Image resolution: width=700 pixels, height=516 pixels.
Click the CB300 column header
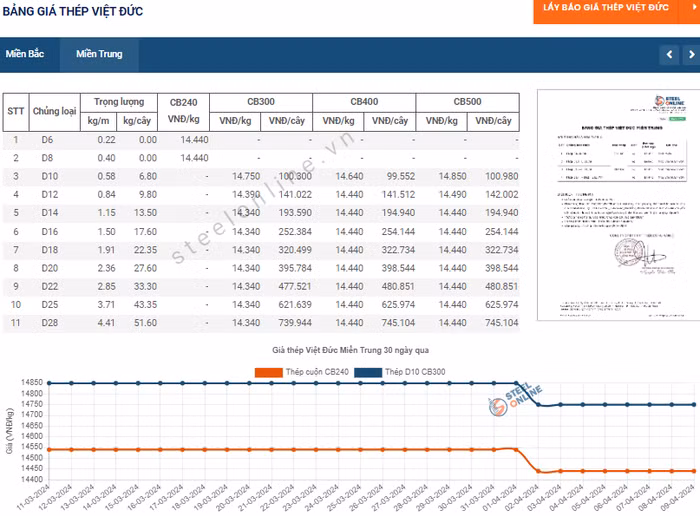pyautogui.click(x=261, y=102)
